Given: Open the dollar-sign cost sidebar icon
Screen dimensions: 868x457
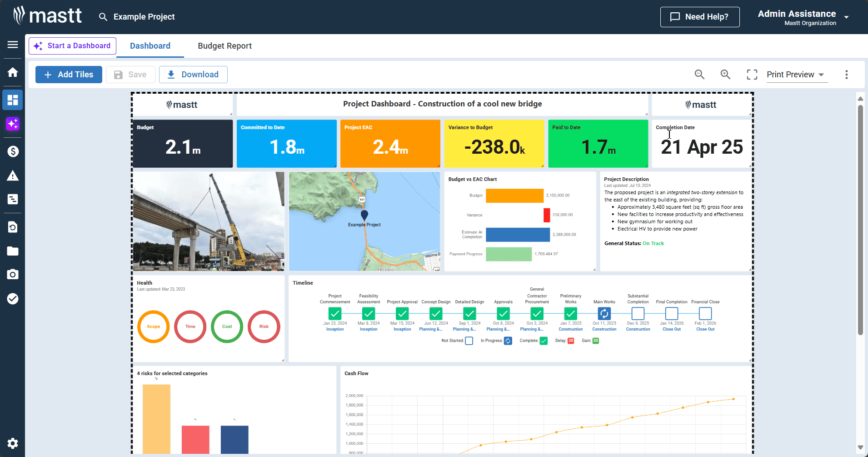Looking at the screenshot, I should 13,151.
